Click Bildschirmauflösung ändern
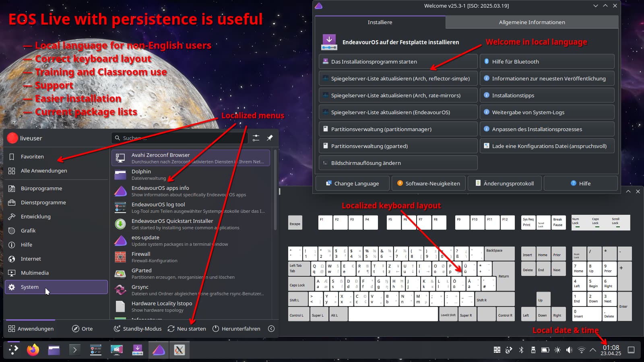 click(x=398, y=163)
